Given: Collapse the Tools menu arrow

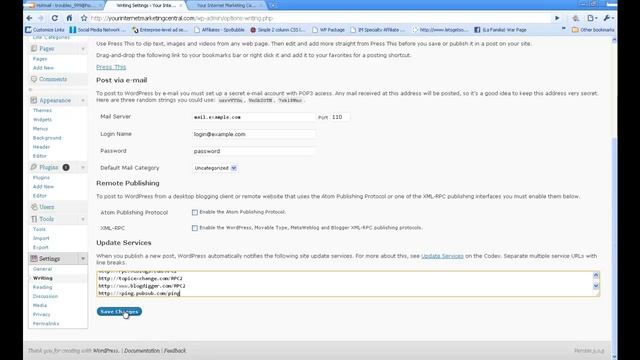Looking at the screenshot, I should pyautogui.click(x=83, y=219).
